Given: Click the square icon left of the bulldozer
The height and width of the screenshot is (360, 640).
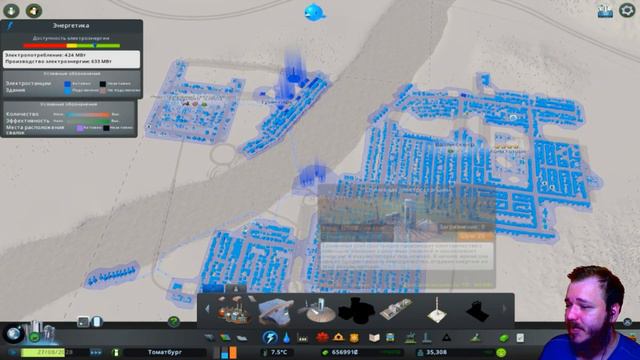Looking at the screenshot, I should pos(83,322).
